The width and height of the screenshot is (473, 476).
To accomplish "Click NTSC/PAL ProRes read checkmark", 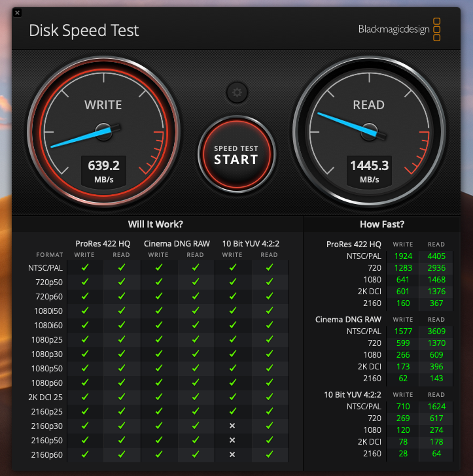I will [x=122, y=267].
